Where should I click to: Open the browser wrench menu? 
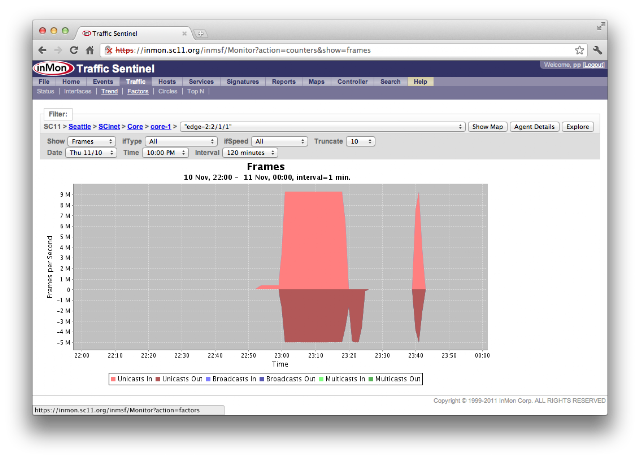point(598,50)
